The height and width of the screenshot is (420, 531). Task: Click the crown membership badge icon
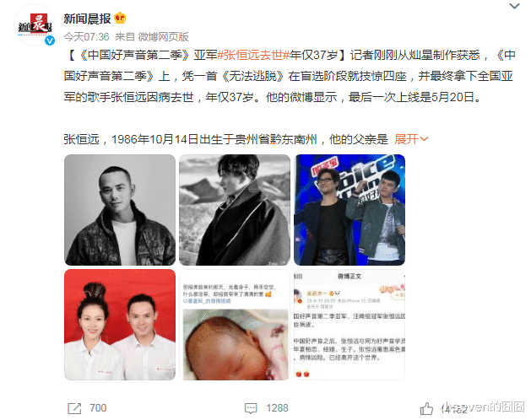pyautogui.click(x=120, y=18)
